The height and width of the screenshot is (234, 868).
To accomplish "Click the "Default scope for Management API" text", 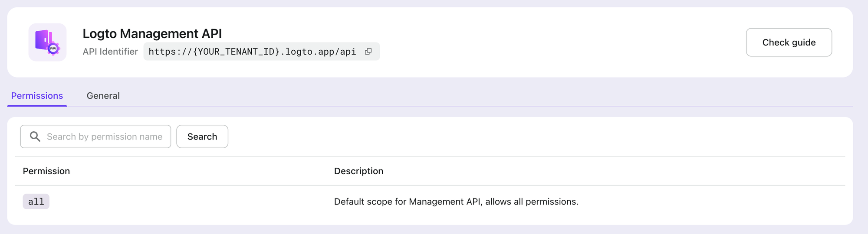I will click(x=407, y=201).
